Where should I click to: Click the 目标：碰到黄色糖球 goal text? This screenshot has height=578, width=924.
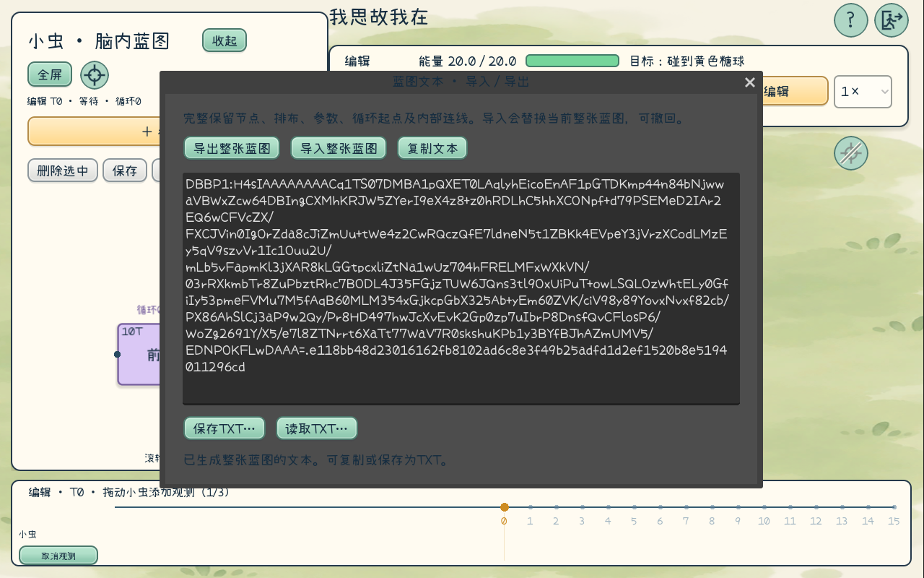[687, 61]
